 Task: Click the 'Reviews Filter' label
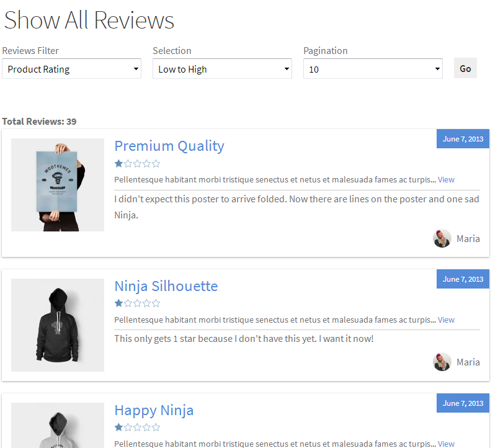30,51
